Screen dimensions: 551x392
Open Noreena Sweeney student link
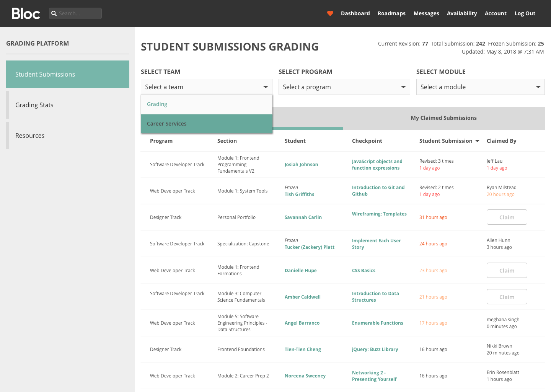pos(305,376)
